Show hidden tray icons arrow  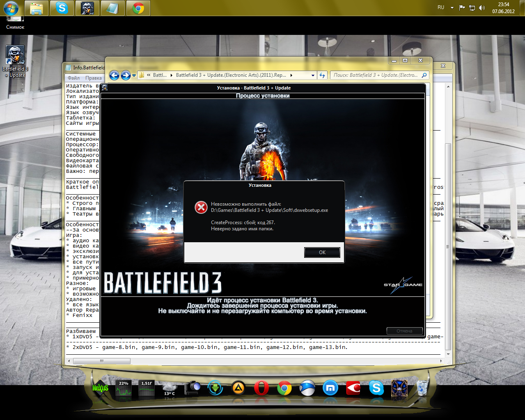click(x=452, y=7)
